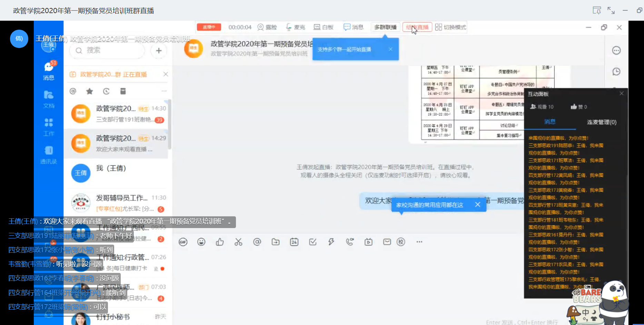Open the 工作通知:行政管... chat
Viewport: 644px width, 325px height.
(116, 263)
